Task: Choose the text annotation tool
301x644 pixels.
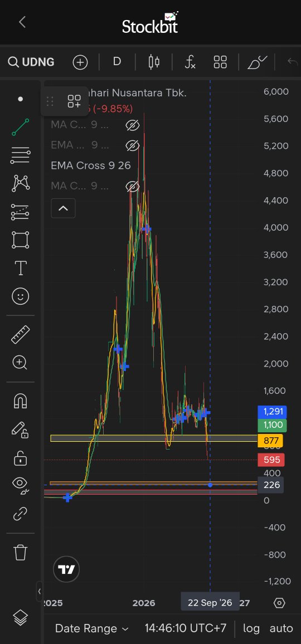Action: [21, 268]
